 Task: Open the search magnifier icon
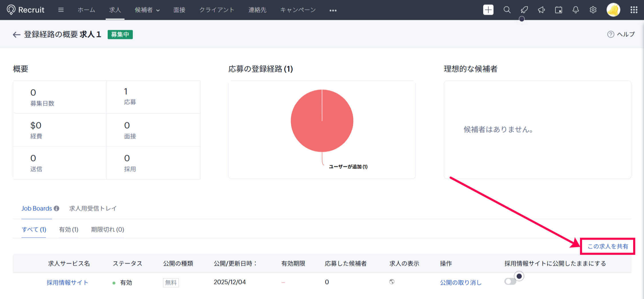pyautogui.click(x=507, y=10)
